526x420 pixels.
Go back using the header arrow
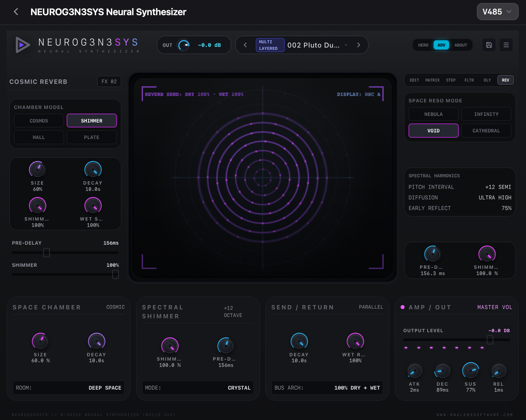(16, 12)
